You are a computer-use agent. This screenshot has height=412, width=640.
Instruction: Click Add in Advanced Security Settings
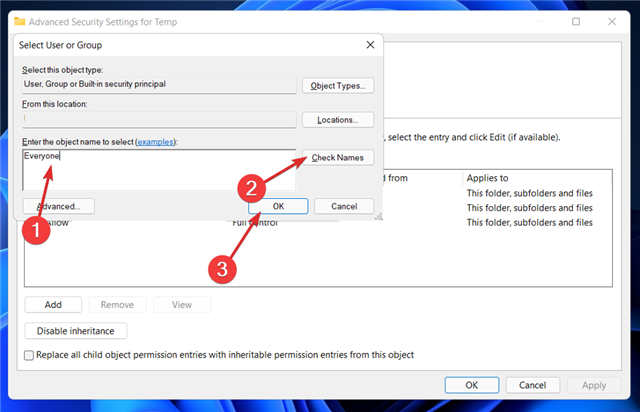point(53,305)
